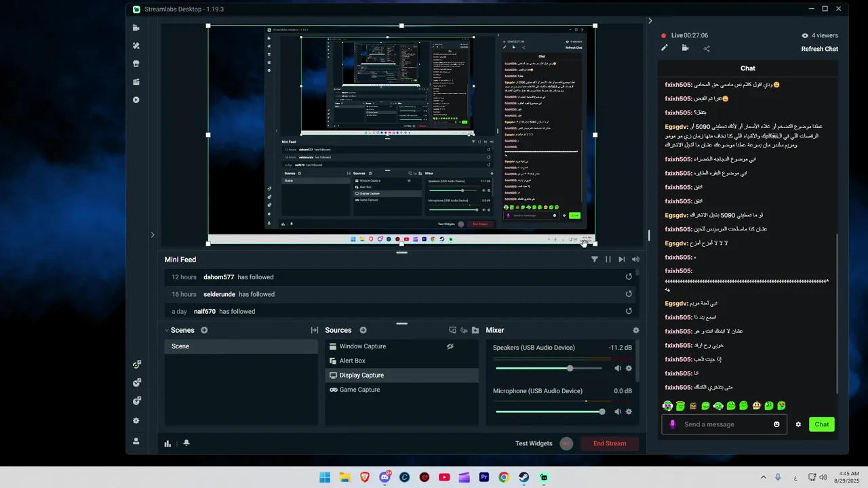868x488 pixels.
Task: Replay the selderunde follow alert
Action: point(629,294)
